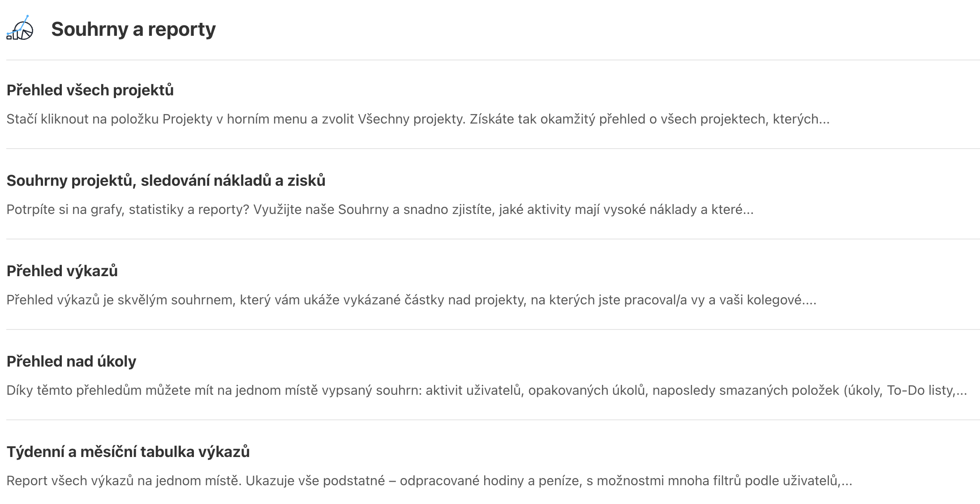Open the Souhrny a reporty heading
Screen dimensions: 980x504
click(133, 29)
